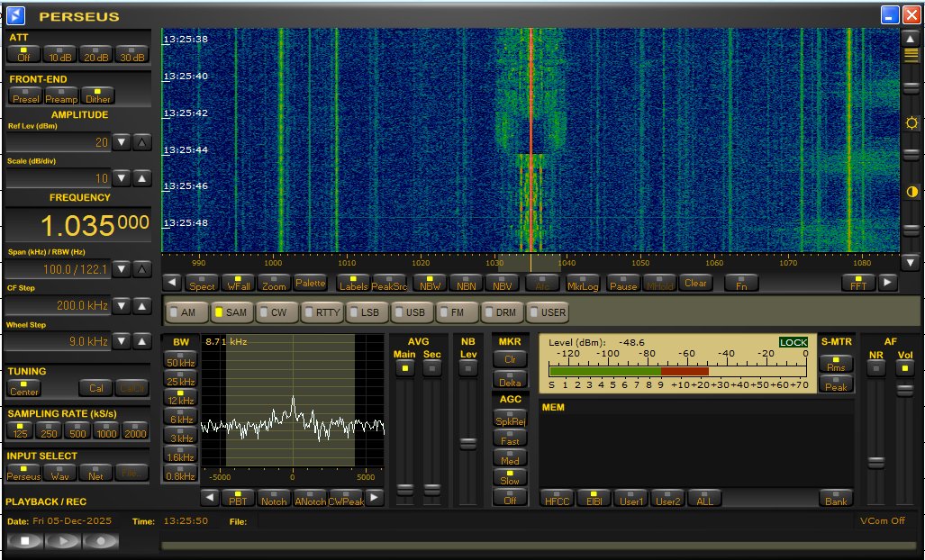Select 6 kHz bandwidth

[x=180, y=416]
